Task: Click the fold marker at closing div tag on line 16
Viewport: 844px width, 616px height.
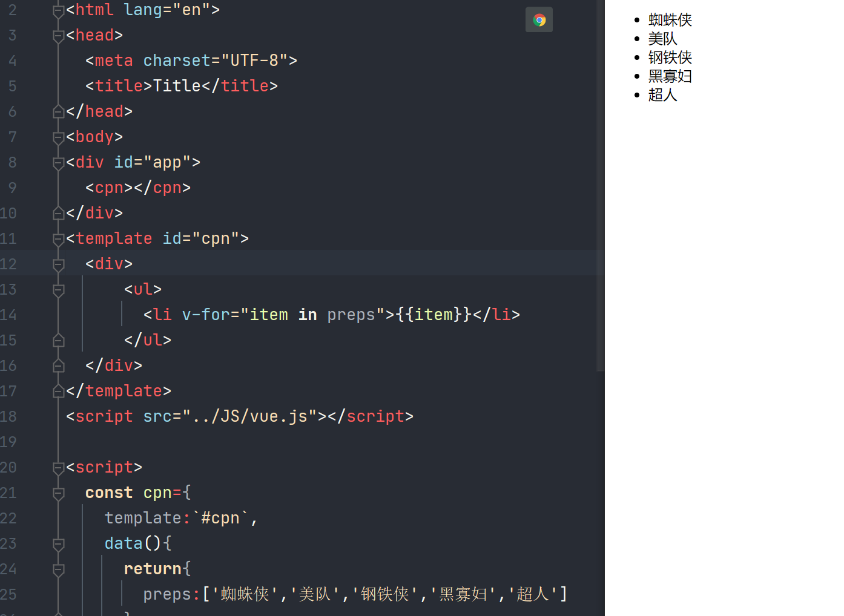Action: pyautogui.click(x=59, y=365)
